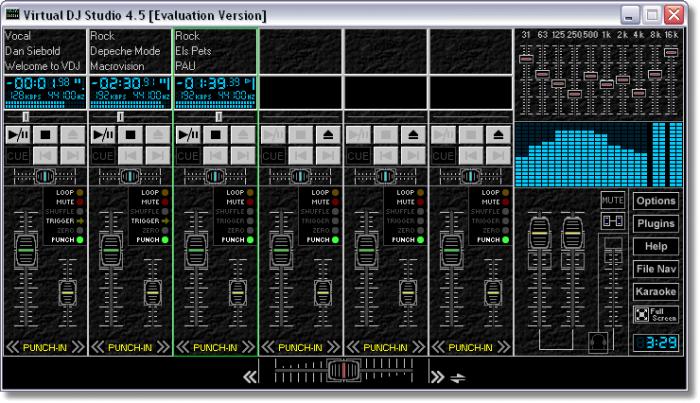The image size is (700, 403).
Task: Click the CUE button on deck three
Action: [x=187, y=155]
